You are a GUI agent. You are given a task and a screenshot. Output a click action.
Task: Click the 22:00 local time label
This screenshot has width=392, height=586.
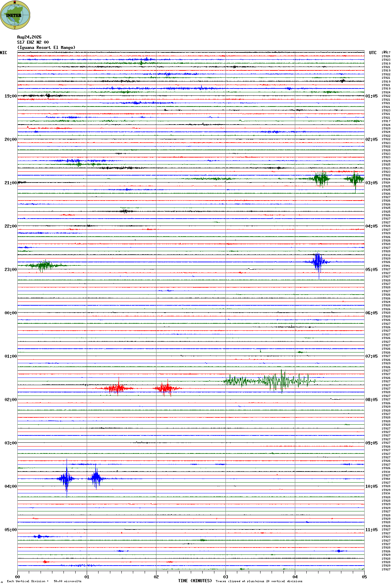click(x=10, y=226)
